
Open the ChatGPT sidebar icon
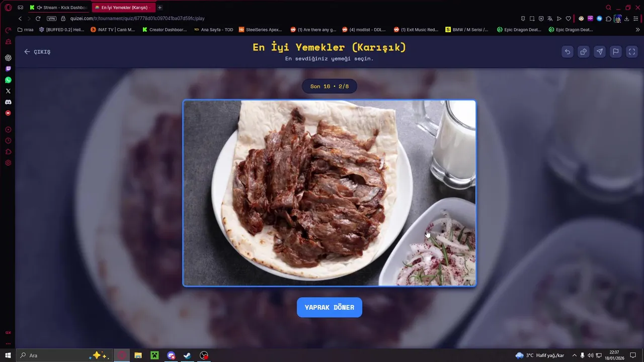point(8,58)
